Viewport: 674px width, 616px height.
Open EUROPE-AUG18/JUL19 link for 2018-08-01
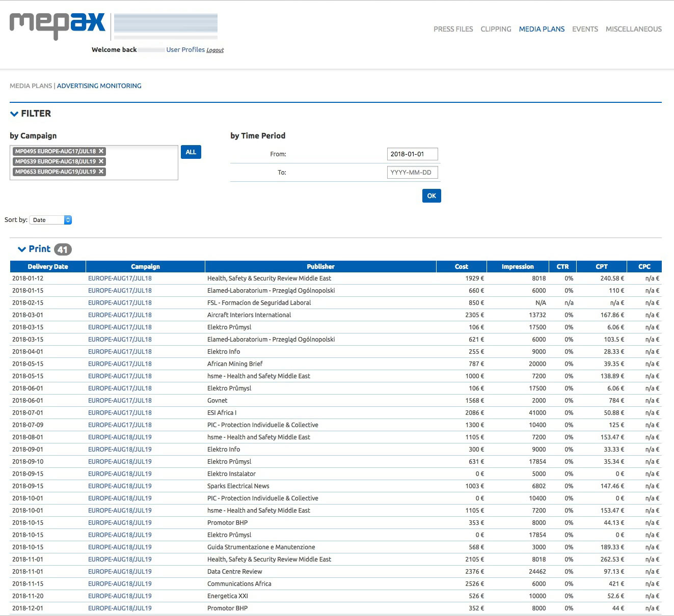tap(120, 437)
